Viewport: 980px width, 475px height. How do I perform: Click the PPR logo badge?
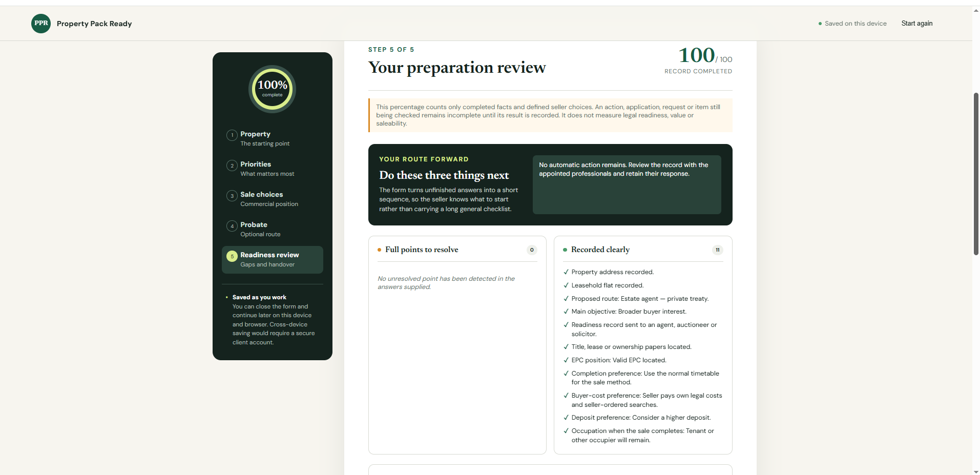coord(41,24)
